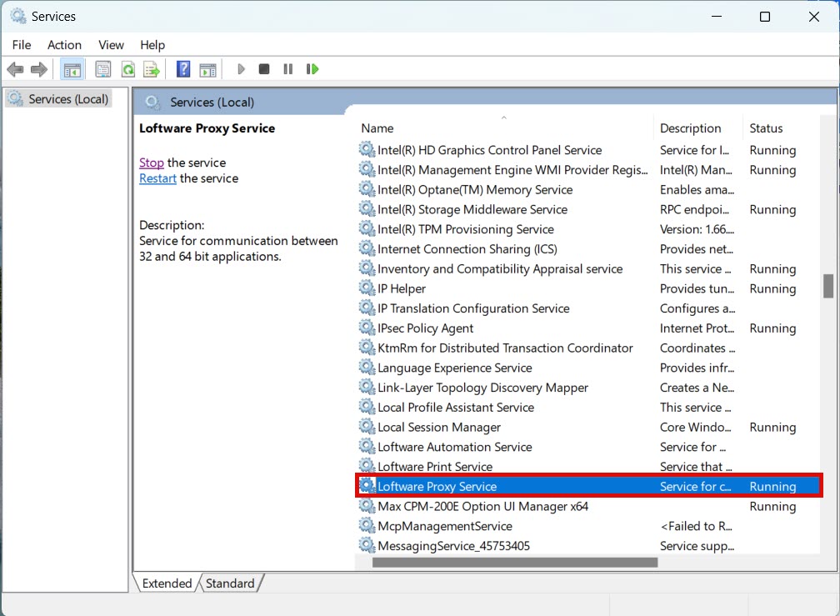Viewport: 840px width, 616px height.
Task: Click the Stop Service square icon
Action: [x=264, y=69]
